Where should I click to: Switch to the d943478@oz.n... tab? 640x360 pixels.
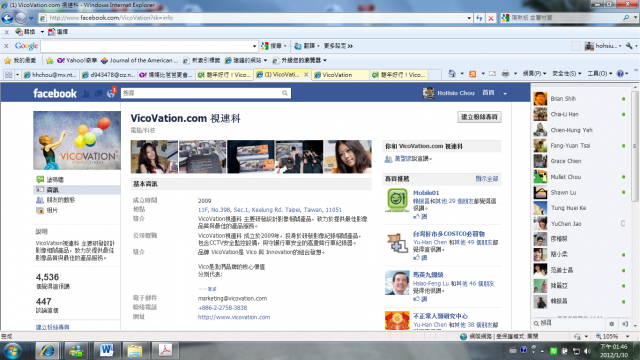click(x=108, y=75)
